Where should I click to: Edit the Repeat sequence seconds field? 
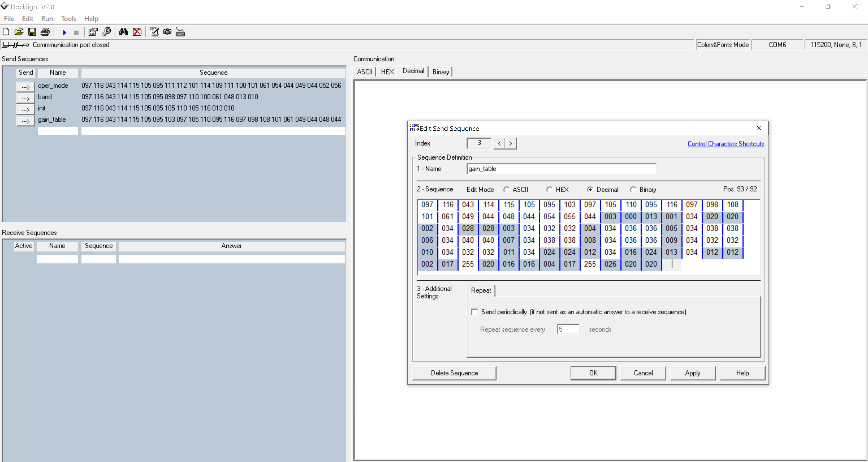[x=568, y=329]
